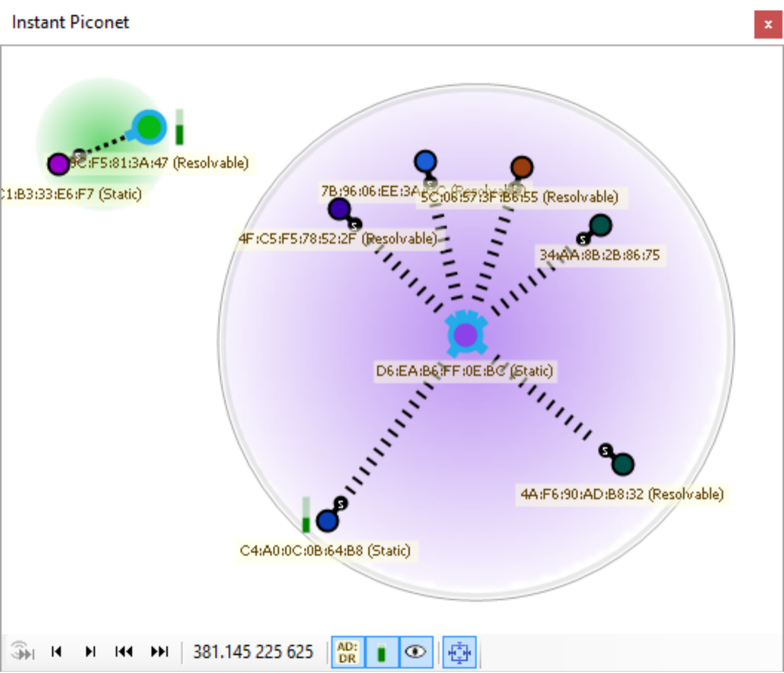Image resolution: width=784 pixels, height=673 pixels.
Task: Click the orange-brown device node
Action: [x=521, y=167]
